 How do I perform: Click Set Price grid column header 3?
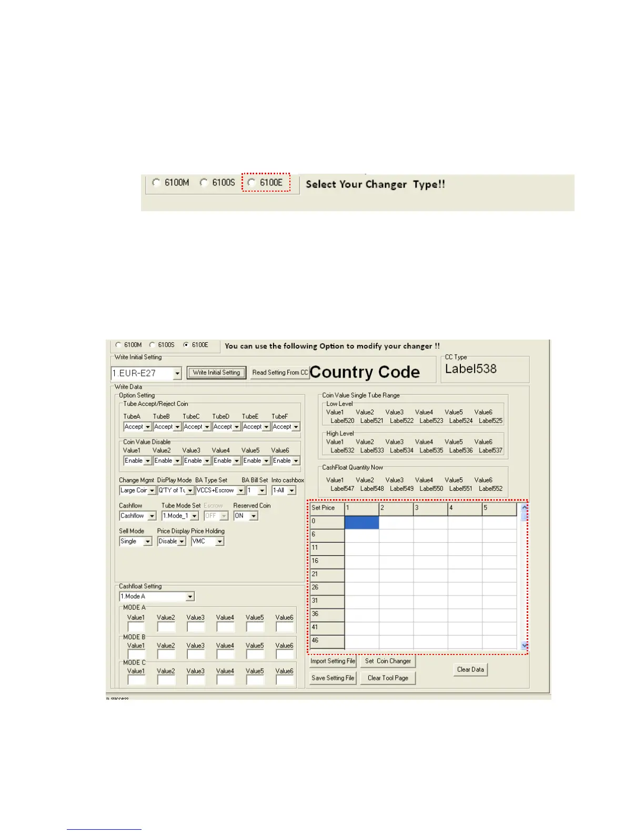tap(430, 509)
